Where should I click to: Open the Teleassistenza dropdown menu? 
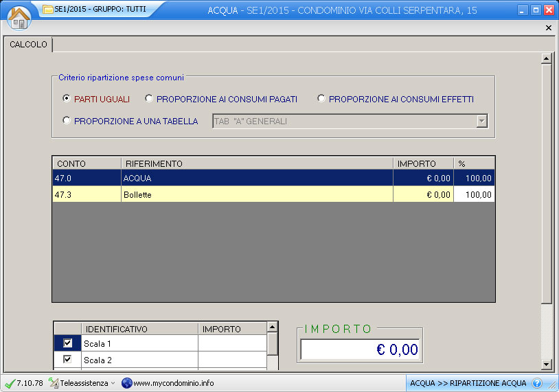(113, 383)
